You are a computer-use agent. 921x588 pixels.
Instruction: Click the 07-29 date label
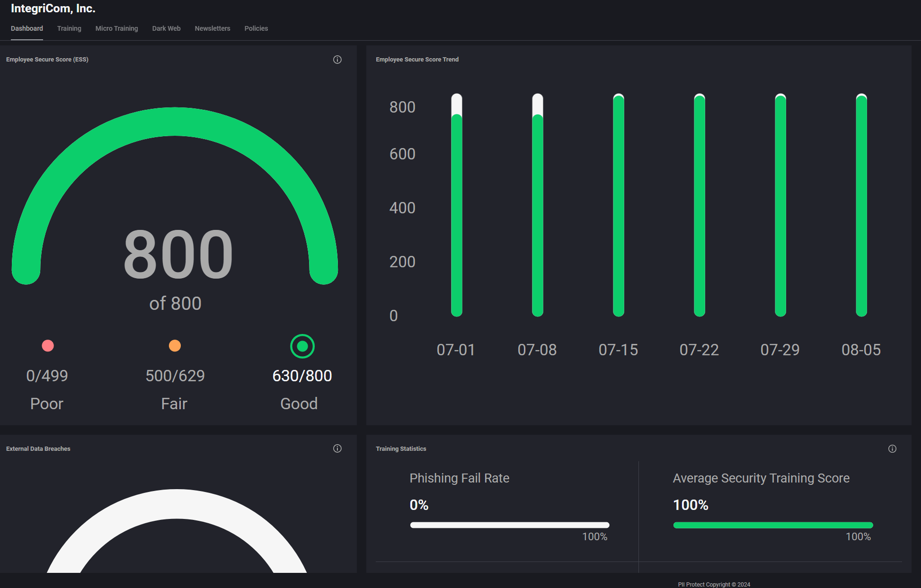click(780, 350)
